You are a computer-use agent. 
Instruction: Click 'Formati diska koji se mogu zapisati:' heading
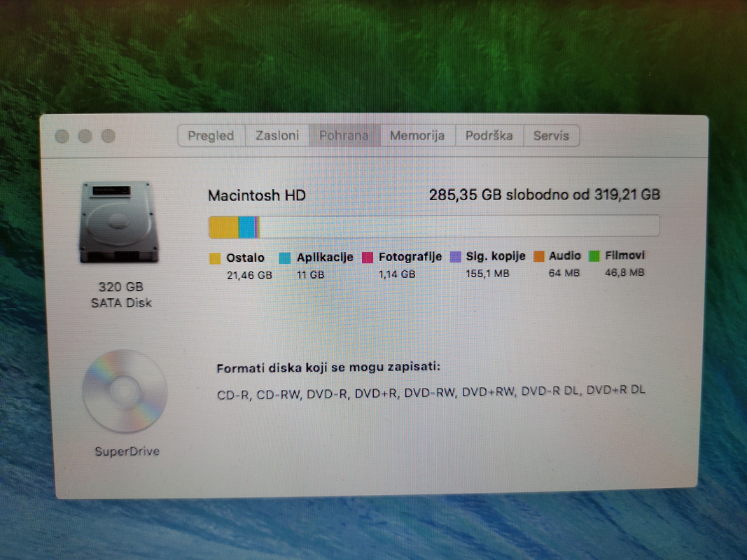pyautogui.click(x=328, y=367)
